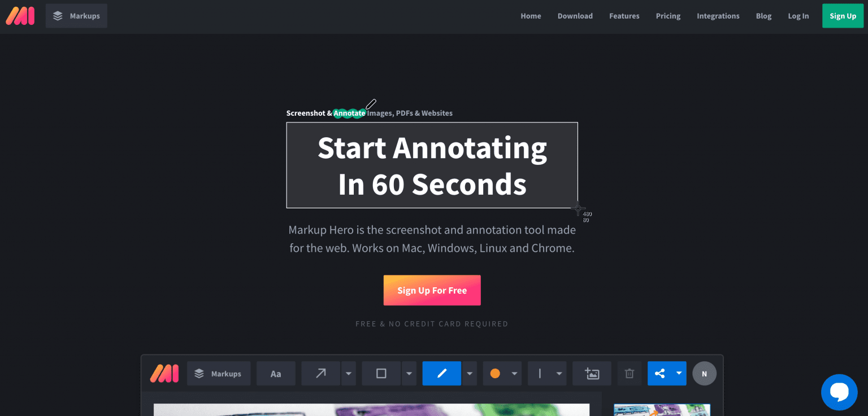Screen dimensions: 868x416
Task: Select the Pen drawing tool
Action: 441,373
